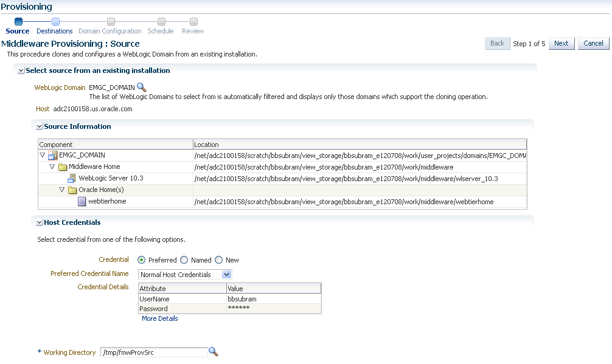Click the Domain Configuration step marker

[x=111, y=21]
